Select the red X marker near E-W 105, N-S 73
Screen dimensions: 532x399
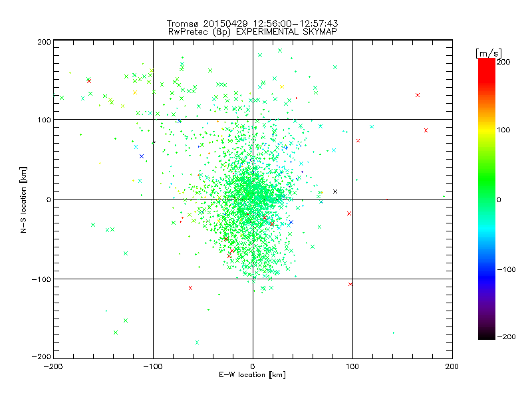tap(358, 140)
